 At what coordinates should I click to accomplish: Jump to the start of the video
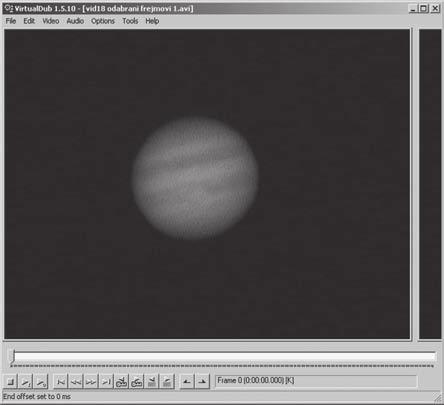[61, 381]
